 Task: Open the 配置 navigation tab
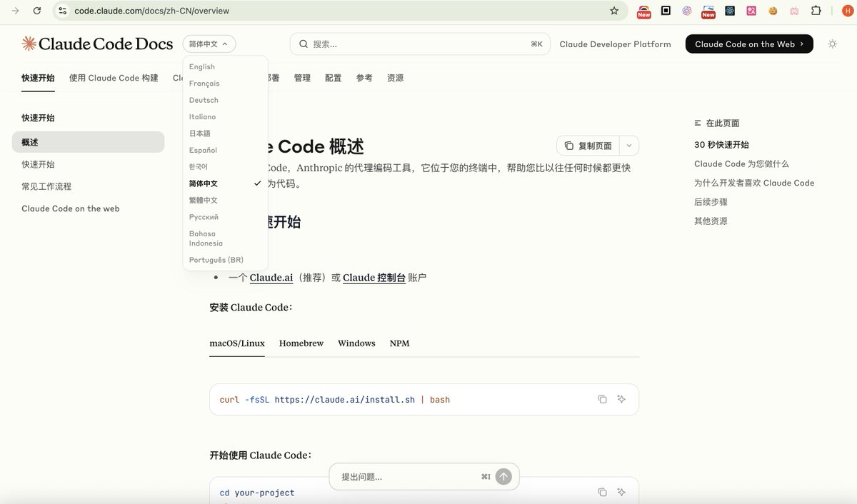coord(334,78)
